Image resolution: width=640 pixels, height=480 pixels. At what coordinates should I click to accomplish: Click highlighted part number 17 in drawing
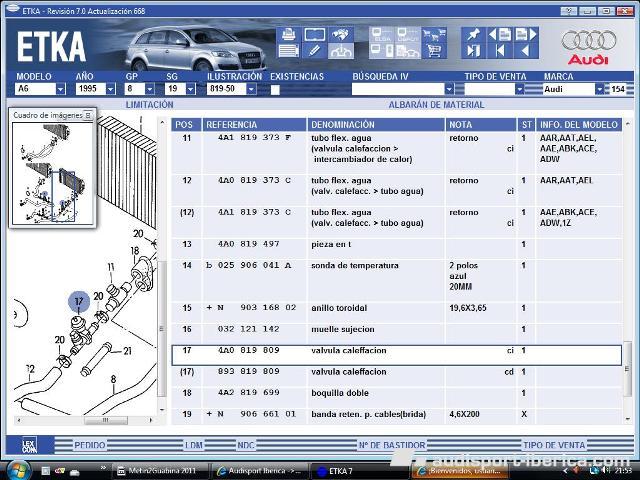pos(79,302)
